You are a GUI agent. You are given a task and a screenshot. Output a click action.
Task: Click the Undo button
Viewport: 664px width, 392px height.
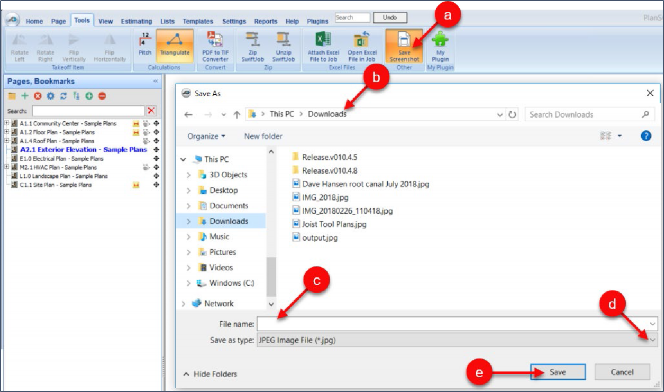pos(390,18)
